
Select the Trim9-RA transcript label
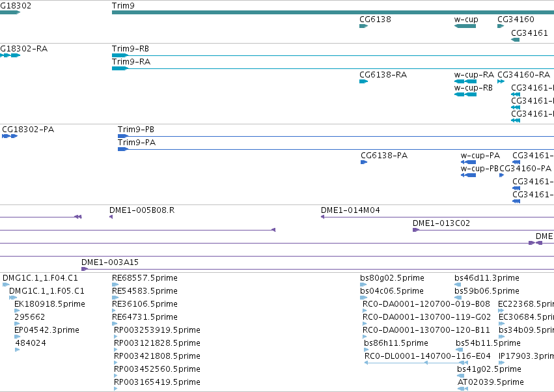(x=131, y=62)
